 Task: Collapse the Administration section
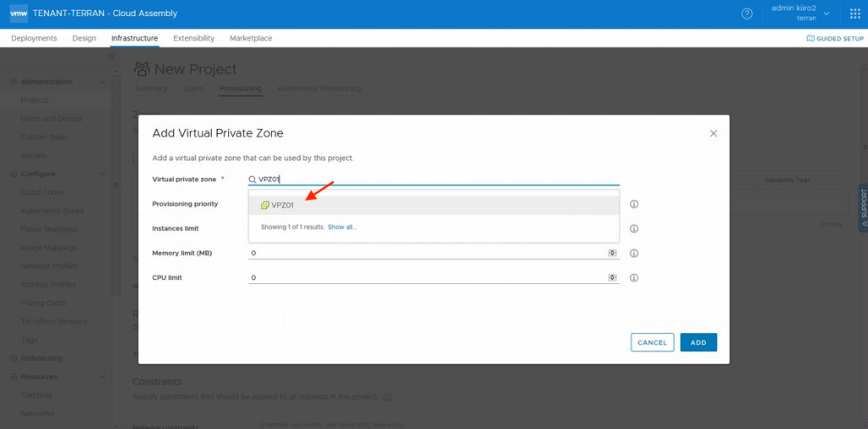point(102,82)
